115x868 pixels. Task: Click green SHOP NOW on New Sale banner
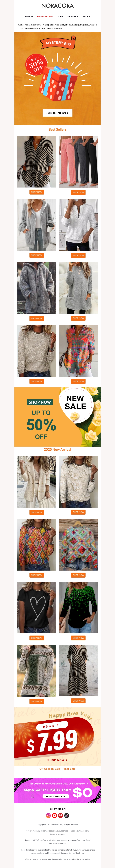click(x=40, y=402)
